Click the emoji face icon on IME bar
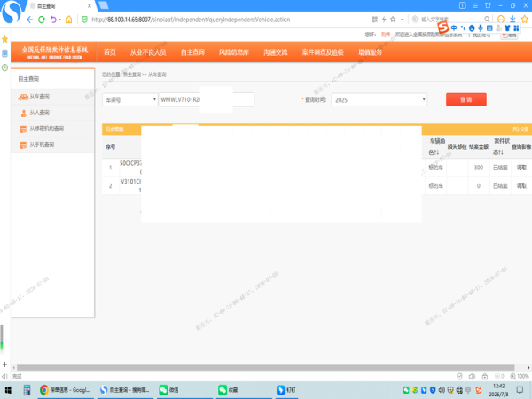 [472, 28]
